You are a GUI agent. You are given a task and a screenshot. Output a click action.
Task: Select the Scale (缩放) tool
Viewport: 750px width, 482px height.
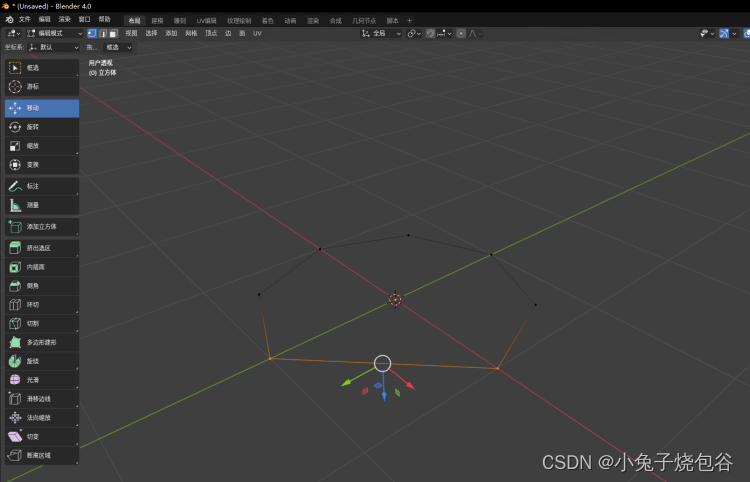[42, 146]
